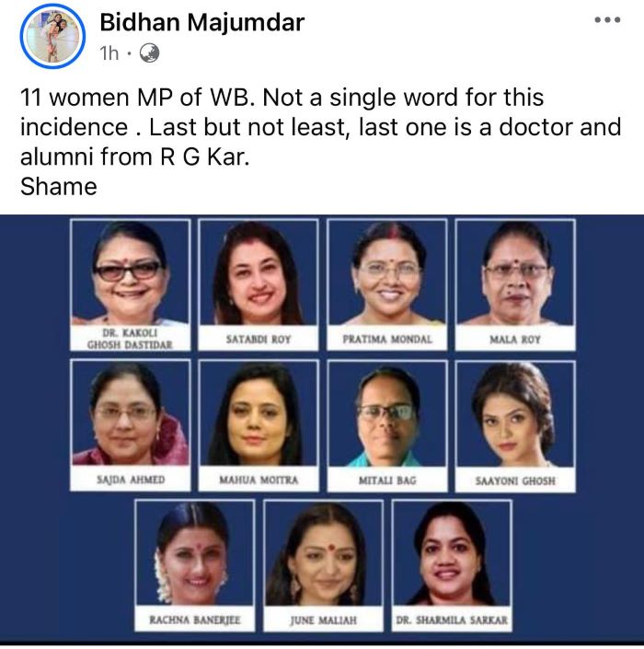
Task: Click the Mahua Moitra name label
Action: click(x=258, y=480)
